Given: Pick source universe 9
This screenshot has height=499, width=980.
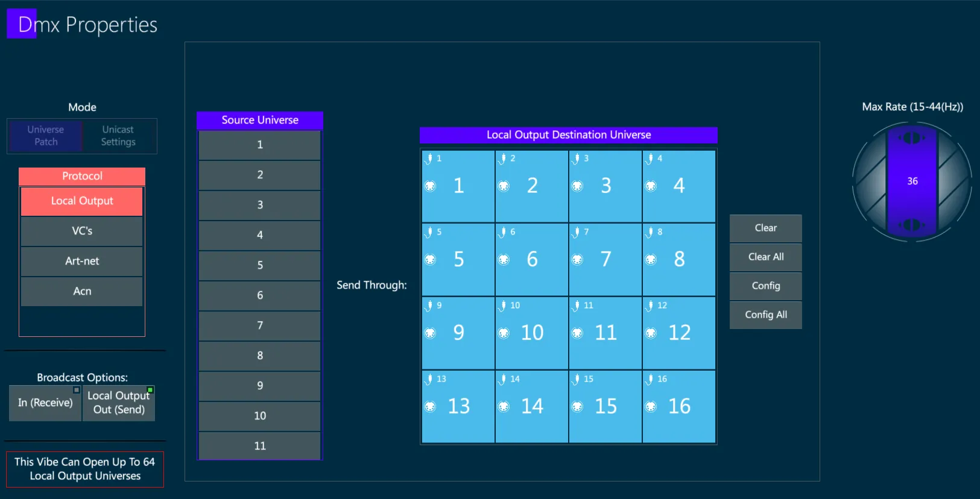Looking at the screenshot, I should point(260,386).
